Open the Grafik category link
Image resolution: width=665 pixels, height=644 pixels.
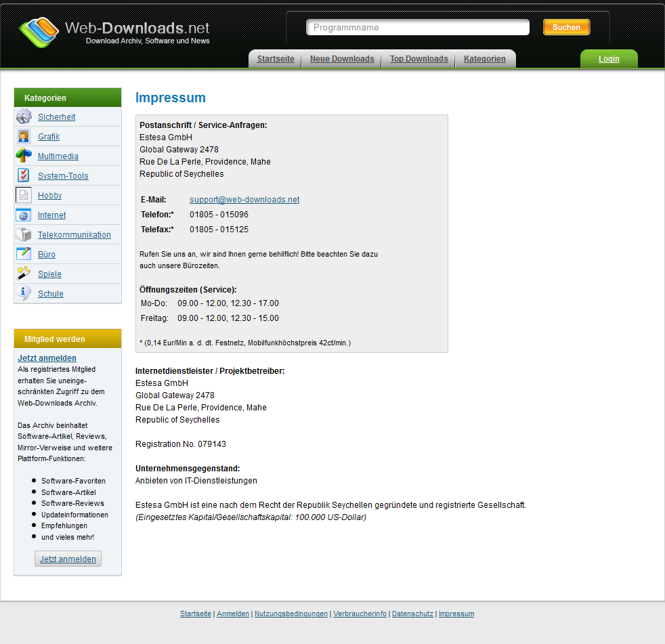[49, 137]
